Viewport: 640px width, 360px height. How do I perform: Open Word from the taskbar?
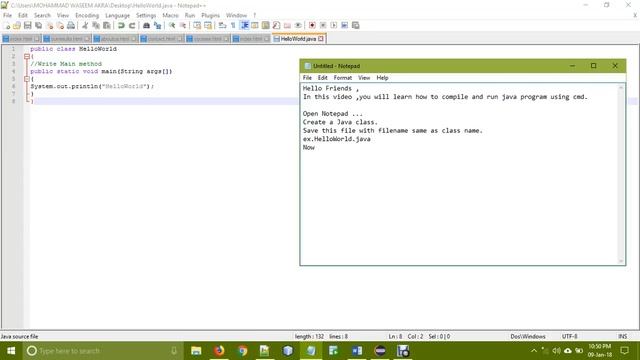click(x=357, y=351)
